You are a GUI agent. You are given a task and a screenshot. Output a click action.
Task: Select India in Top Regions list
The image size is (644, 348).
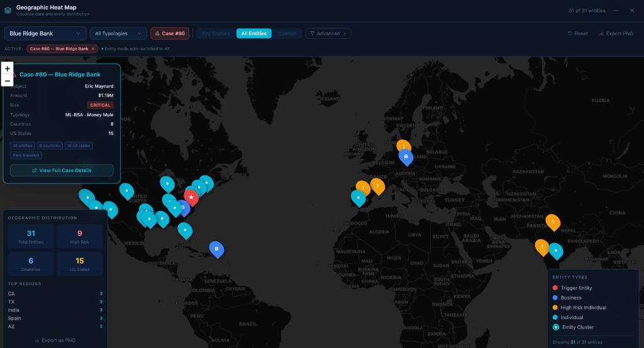point(55,310)
